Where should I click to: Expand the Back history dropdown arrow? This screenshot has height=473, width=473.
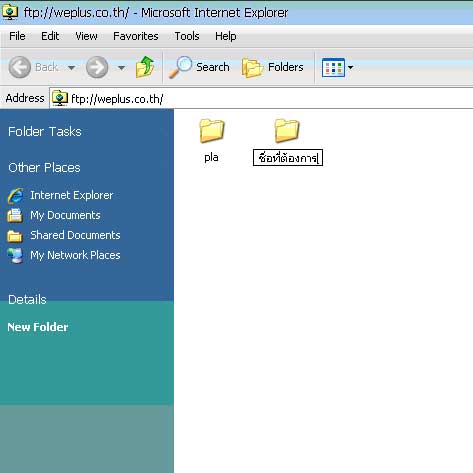(71, 68)
